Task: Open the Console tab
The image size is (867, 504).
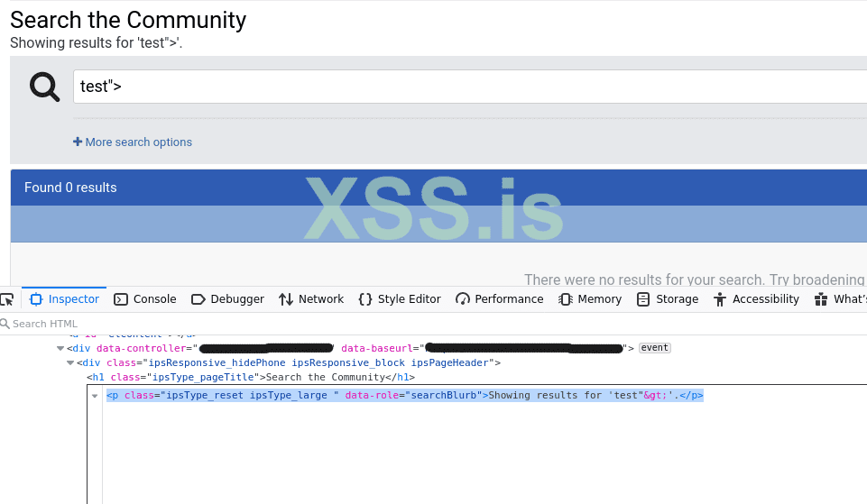Action: [x=145, y=299]
